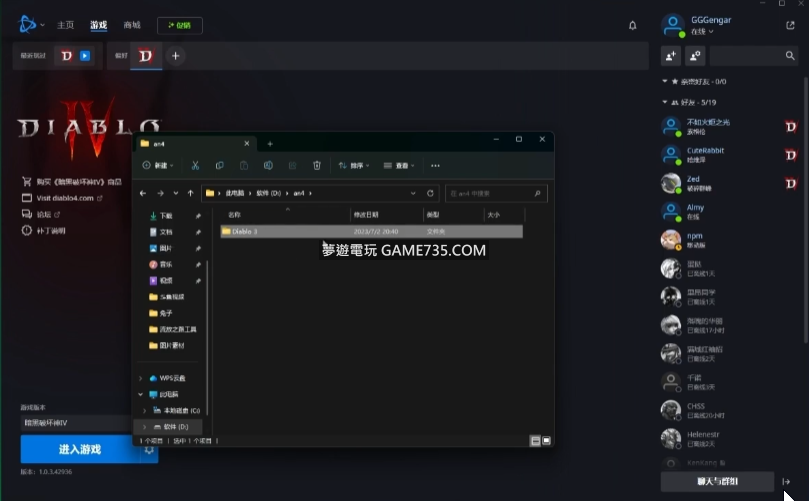Open 音乐 Music in Explorer sidebar
The image size is (809, 501).
click(x=167, y=264)
